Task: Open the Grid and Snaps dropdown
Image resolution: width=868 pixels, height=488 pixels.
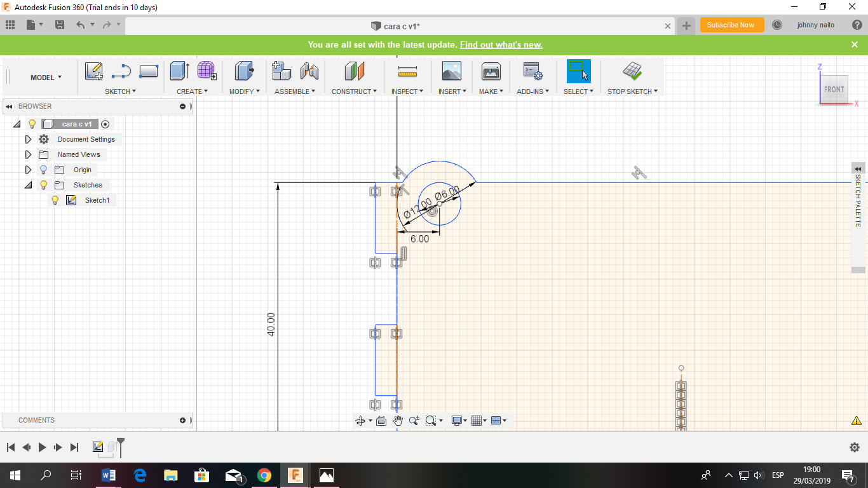Action: [479, 420]
